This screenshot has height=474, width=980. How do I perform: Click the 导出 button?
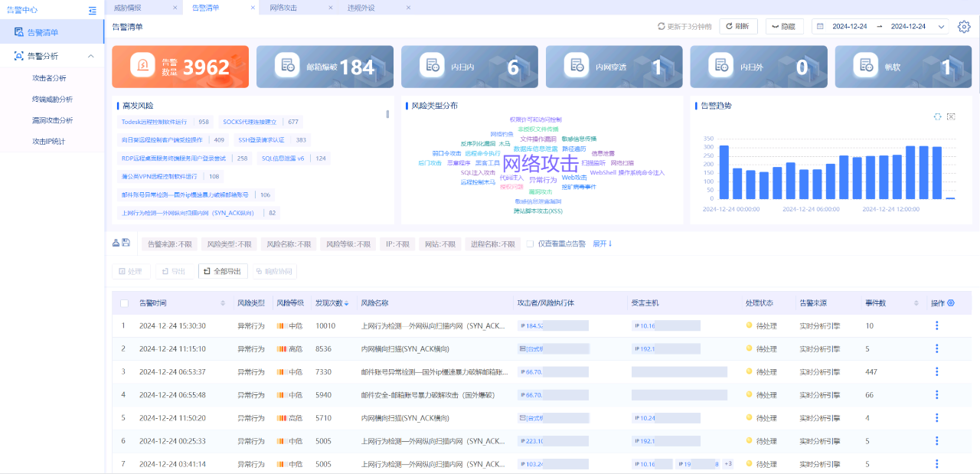point(175,271)
